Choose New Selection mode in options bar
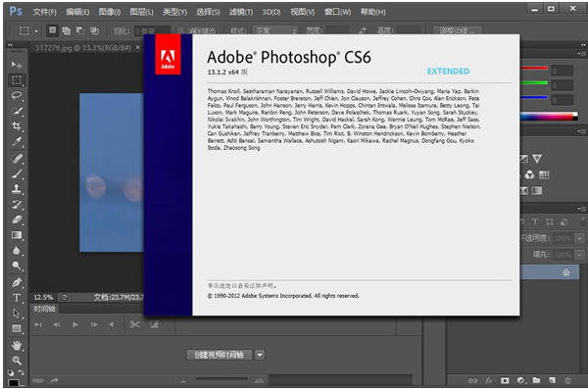The width and height of the screenshot is (588, 389). pos(52,30)
